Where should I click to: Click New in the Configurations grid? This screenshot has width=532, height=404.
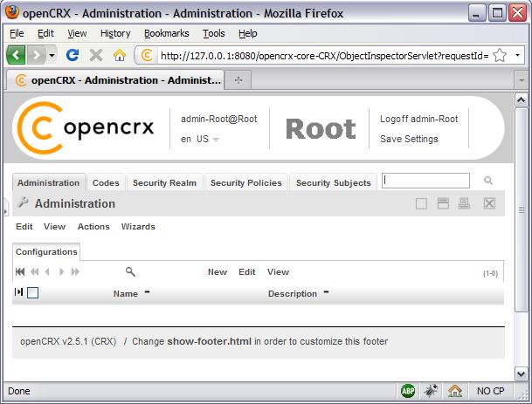click(218, 272)
